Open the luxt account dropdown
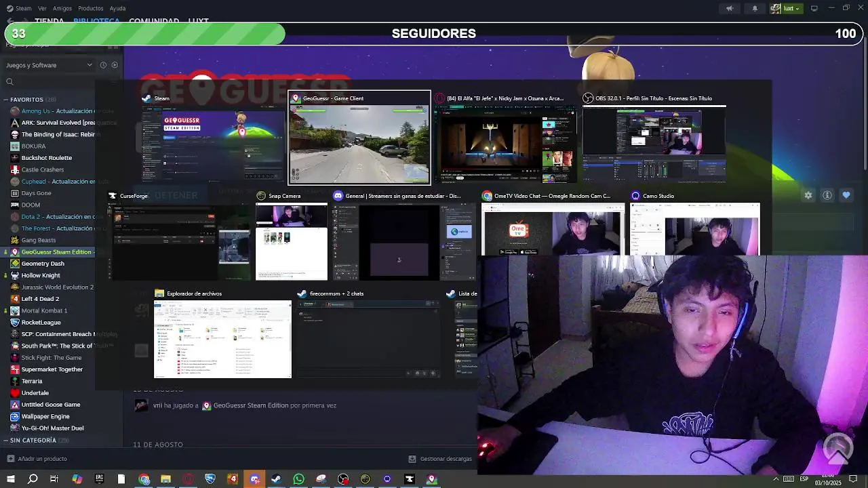Viewport: 868px width, 488px height. (x=791, y=8)
